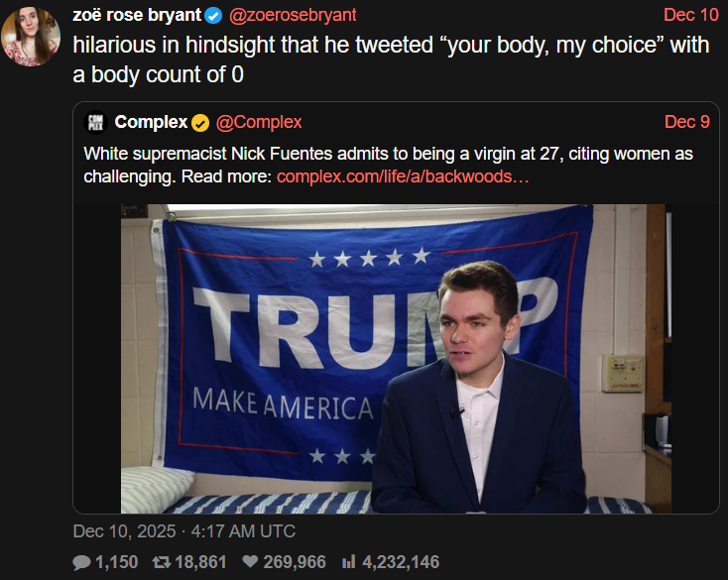Open the Complex logo avatar
728x580 pixels.
point(96,122)
